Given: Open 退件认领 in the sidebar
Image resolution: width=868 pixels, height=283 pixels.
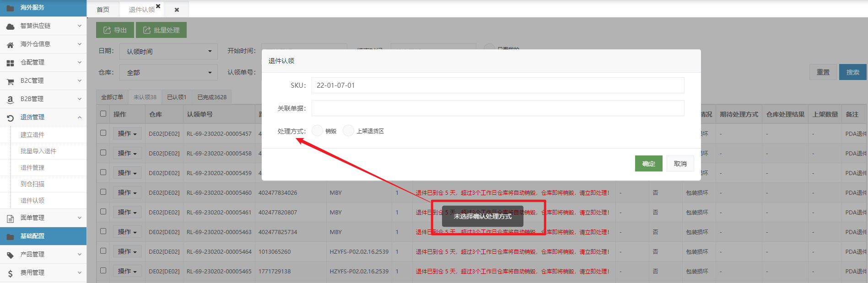Looking at the screenshot, I should point(32,201).
